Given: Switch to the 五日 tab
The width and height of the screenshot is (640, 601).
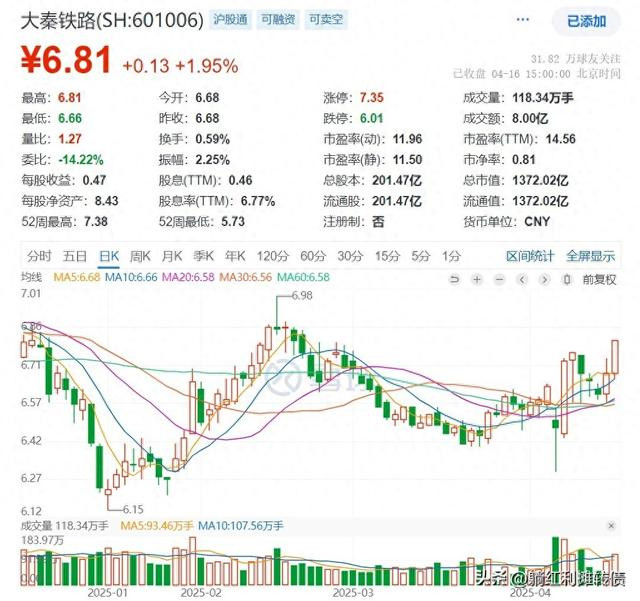Looking at the screenshot, I should click(75, 256).
